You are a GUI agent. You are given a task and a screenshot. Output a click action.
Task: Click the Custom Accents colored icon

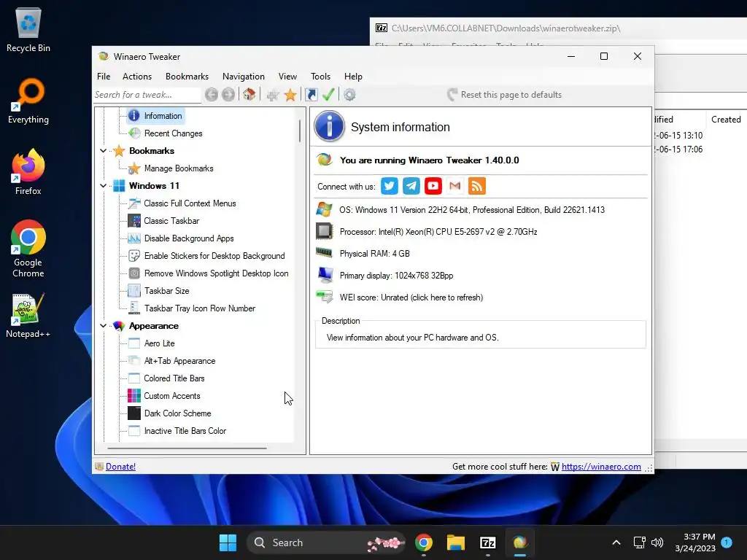[134, 396]
